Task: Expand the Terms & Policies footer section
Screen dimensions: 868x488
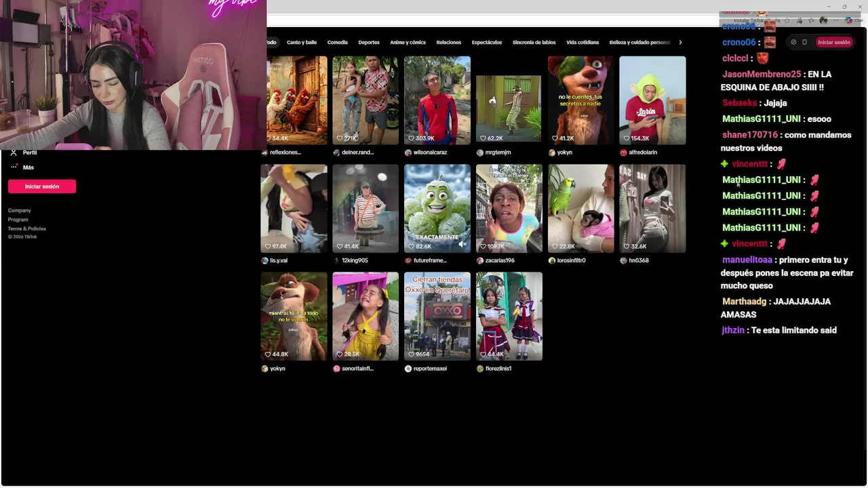Action: pos(27,228)
